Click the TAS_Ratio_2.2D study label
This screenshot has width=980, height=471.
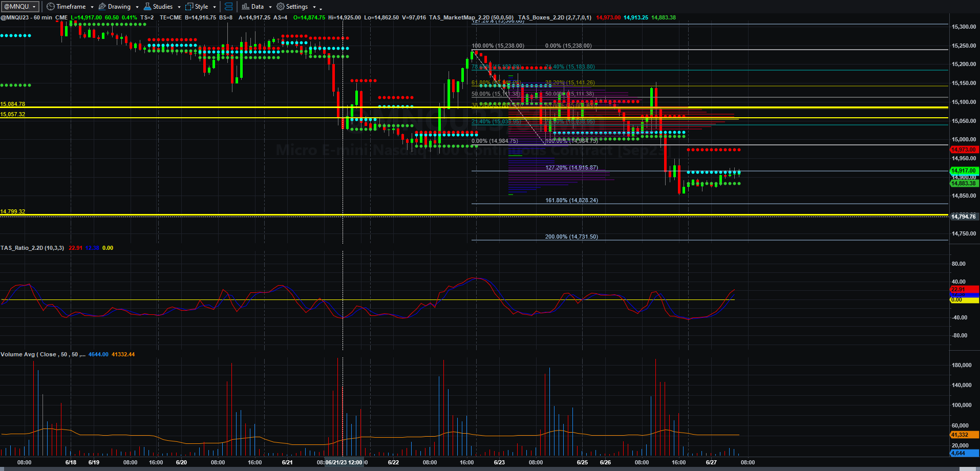[32, 248]
